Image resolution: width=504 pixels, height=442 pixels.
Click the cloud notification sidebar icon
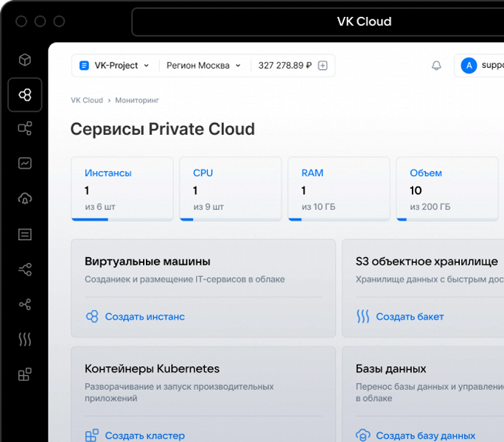pos(25,198)
